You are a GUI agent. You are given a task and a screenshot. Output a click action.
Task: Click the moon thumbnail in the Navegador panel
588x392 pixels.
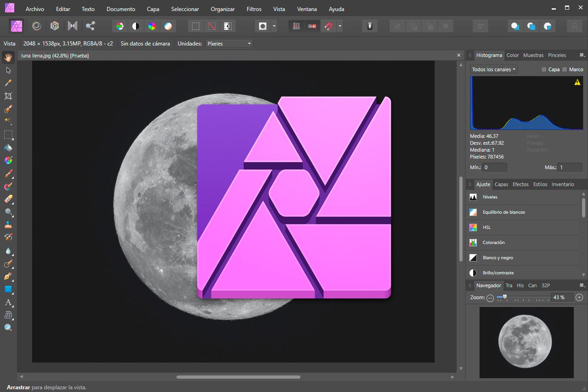[526, 343]
